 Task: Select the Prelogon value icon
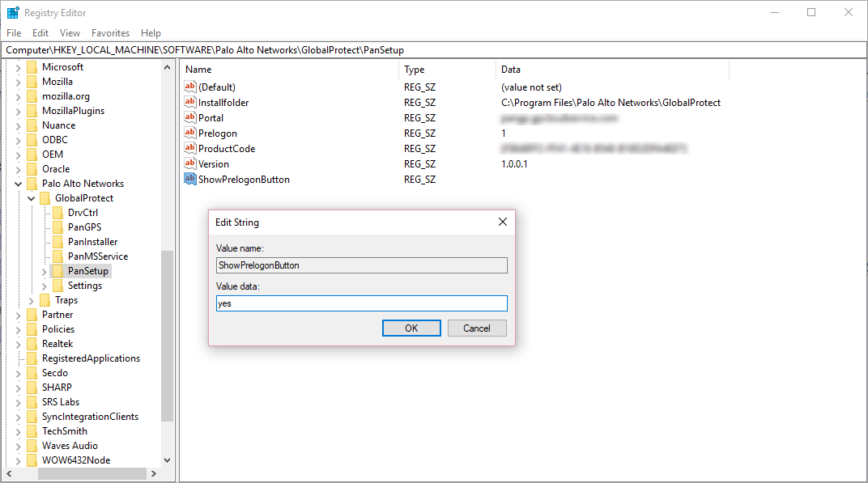189,133
